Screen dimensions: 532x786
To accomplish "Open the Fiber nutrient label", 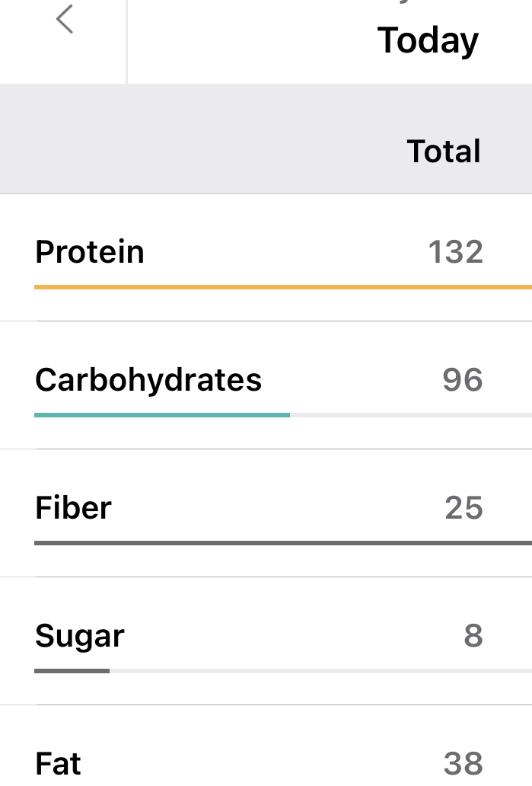I will point(74,508).
